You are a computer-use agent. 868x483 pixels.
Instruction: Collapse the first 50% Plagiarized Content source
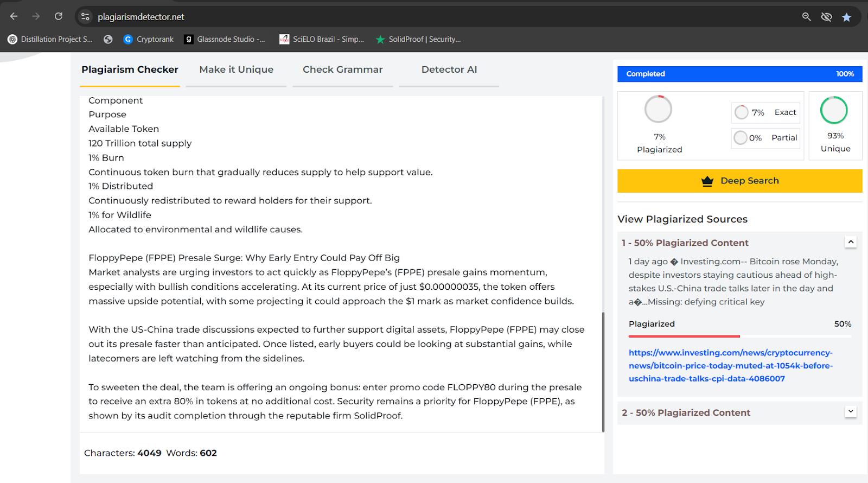pyautogui.click(x=851, y=242)
